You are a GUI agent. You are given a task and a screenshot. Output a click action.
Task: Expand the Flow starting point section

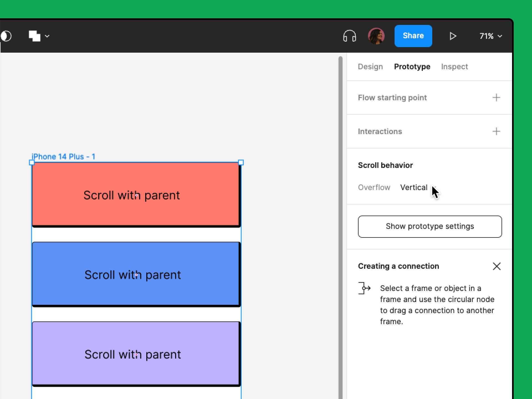click(496, 98)
